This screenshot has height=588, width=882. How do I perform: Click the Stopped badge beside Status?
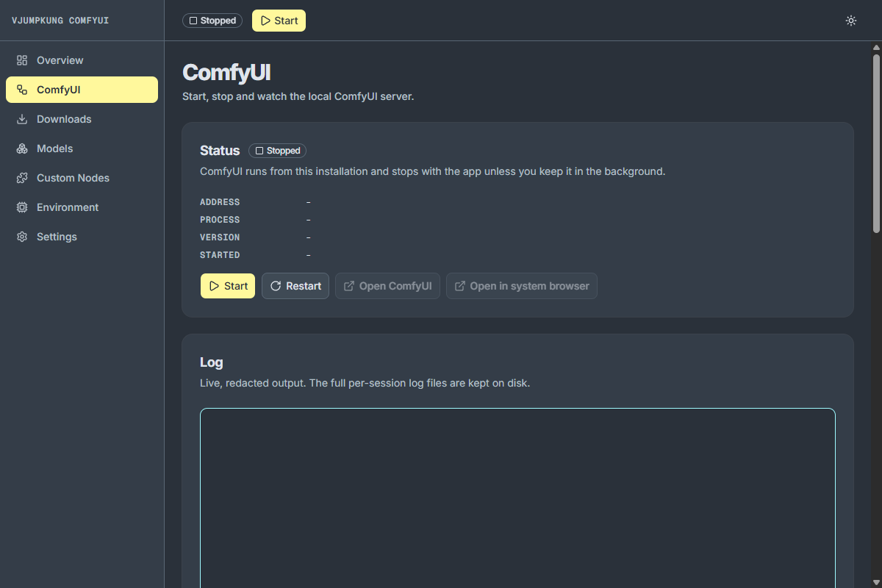click(x=277, y=151)
